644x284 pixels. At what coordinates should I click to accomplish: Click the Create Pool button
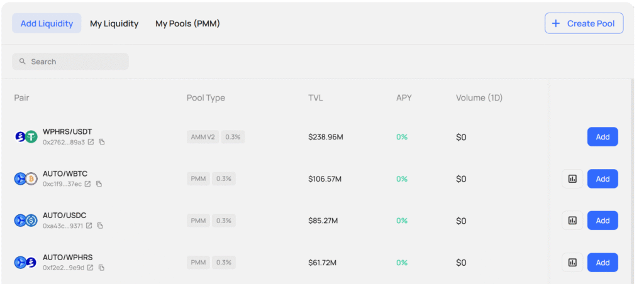point(584,23)
